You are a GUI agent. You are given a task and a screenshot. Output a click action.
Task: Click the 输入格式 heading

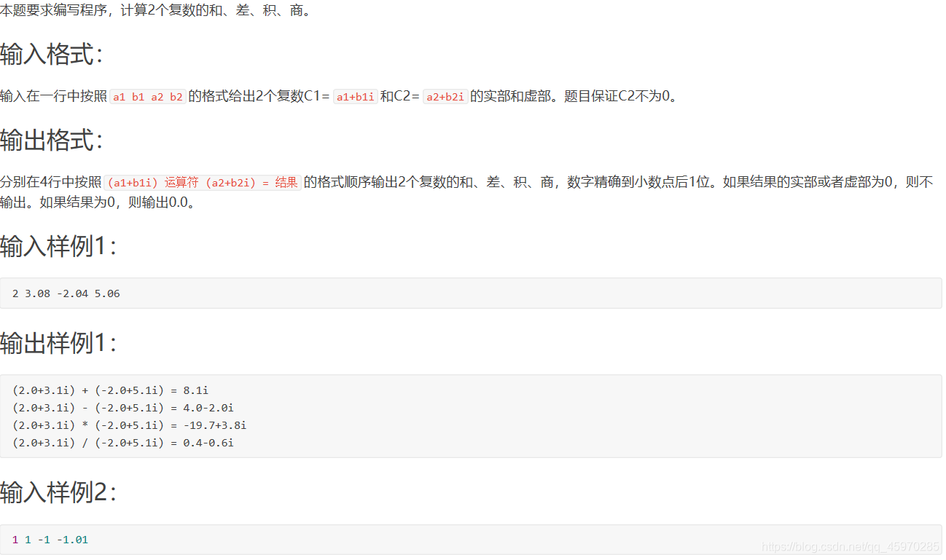click(52, 55)
